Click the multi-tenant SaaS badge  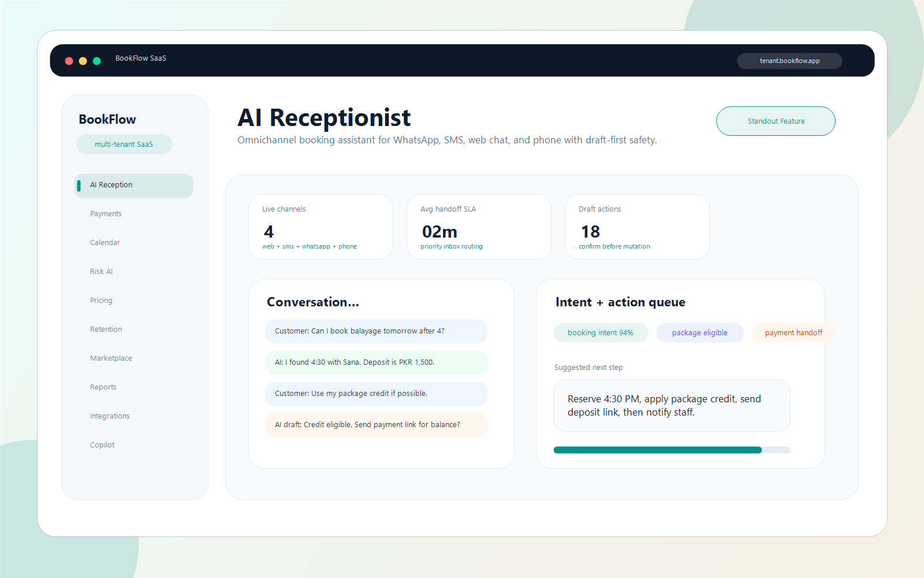point(124,144)
